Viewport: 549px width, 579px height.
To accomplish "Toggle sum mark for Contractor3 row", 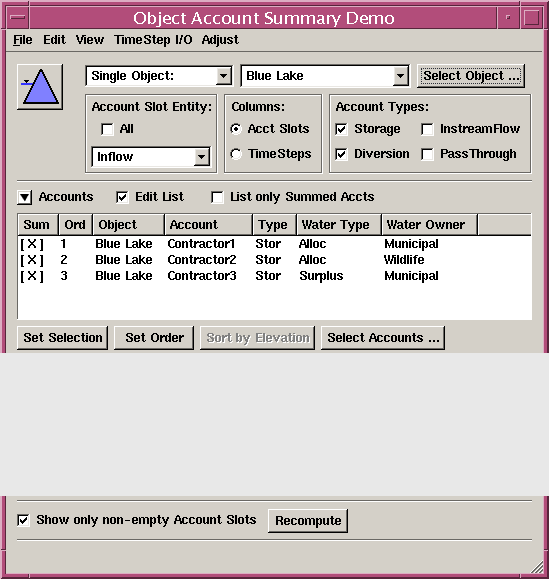I will [32, 276].
